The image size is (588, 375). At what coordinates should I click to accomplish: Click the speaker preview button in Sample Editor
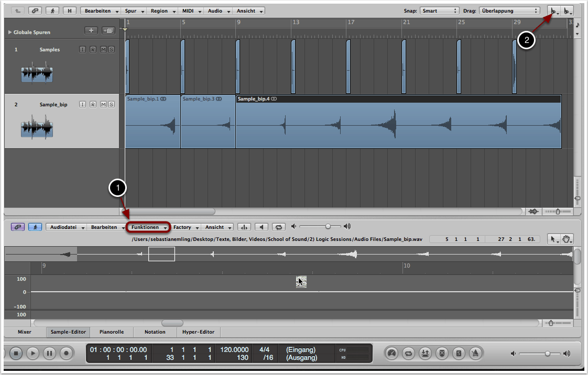(262, 227)
